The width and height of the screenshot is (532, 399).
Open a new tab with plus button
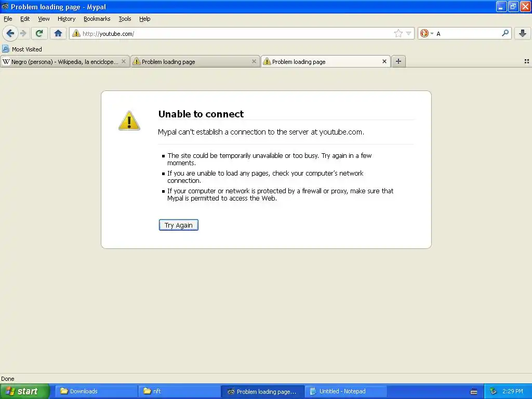click(x=398, y=61)
